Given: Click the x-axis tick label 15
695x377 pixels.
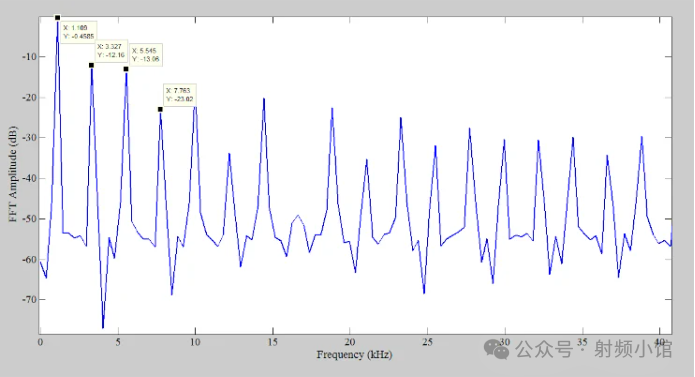Looking at the screenshot, I should (273, 342).
